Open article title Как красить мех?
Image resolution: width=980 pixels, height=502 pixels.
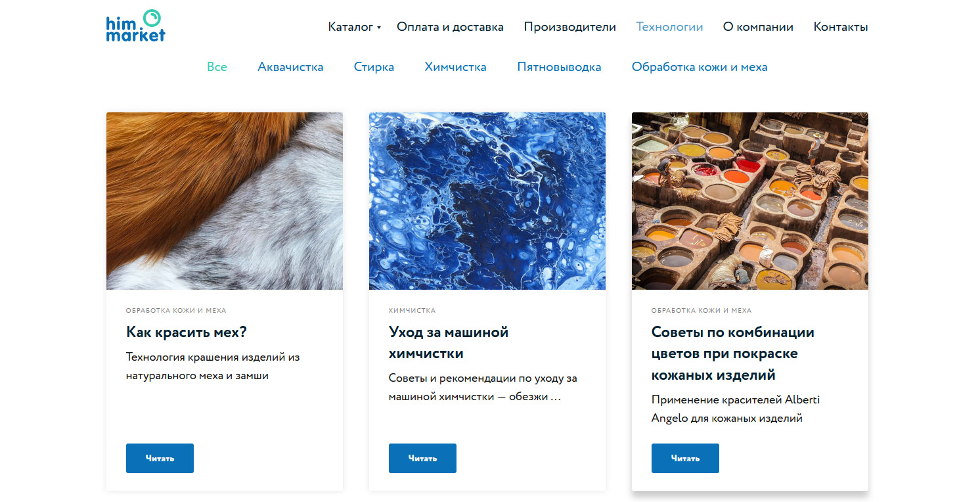tap(187, 332)
